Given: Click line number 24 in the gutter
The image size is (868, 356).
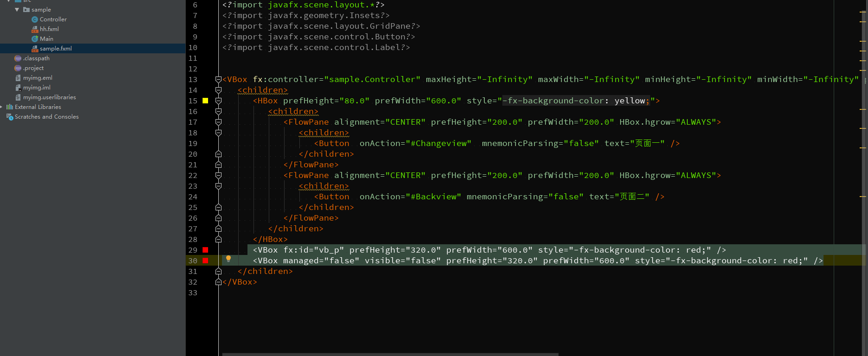Looking at the screenshot, I should pyautogui.click(x=193, y=197).
